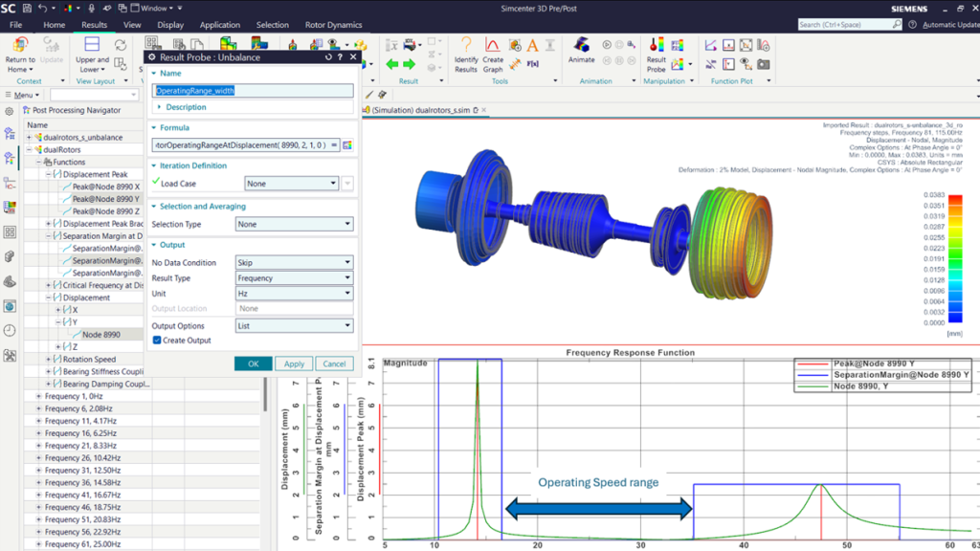This screenshot has height=551, width=980.
Task: Click OK in Result Probe dialog
Action: [253, 364]
